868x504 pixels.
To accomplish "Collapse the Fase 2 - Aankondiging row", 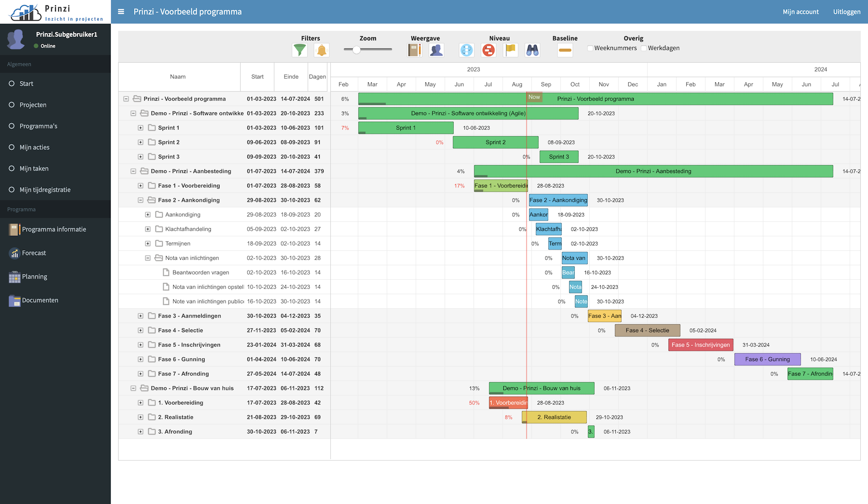I will 140,200.
